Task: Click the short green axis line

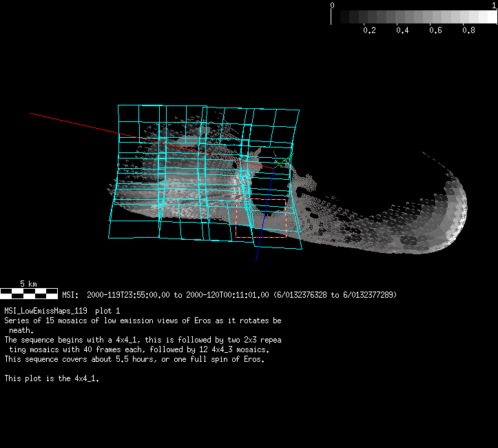Action: coord(282,163)
